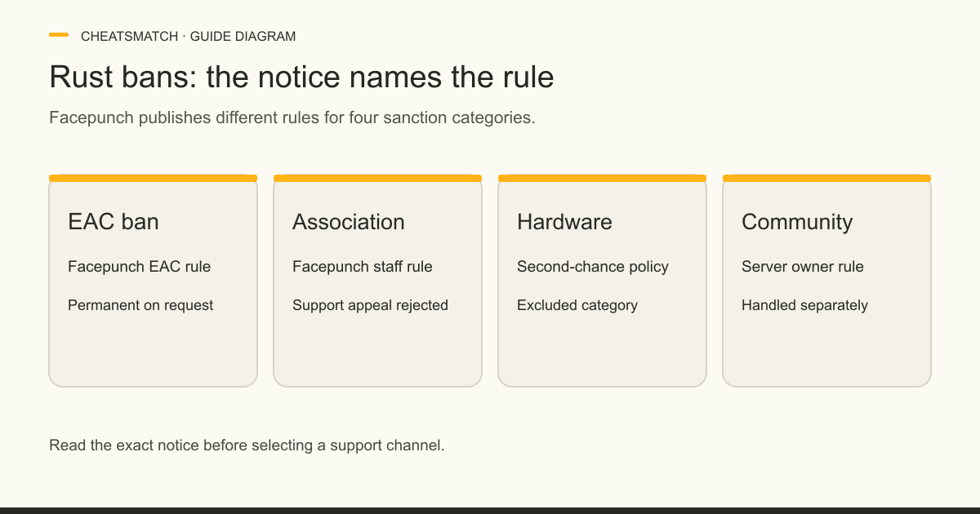Click 'Second-chance policy' text

(593, 267)
